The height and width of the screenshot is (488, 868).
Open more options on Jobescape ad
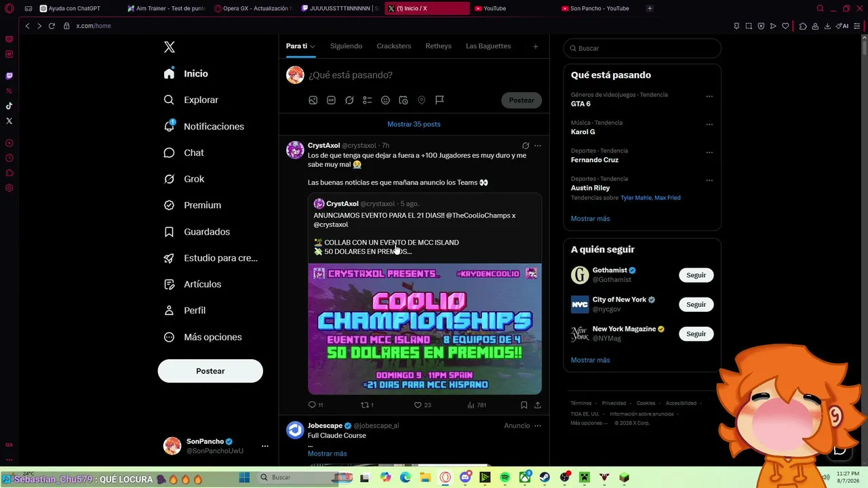(x=538, y=426)
